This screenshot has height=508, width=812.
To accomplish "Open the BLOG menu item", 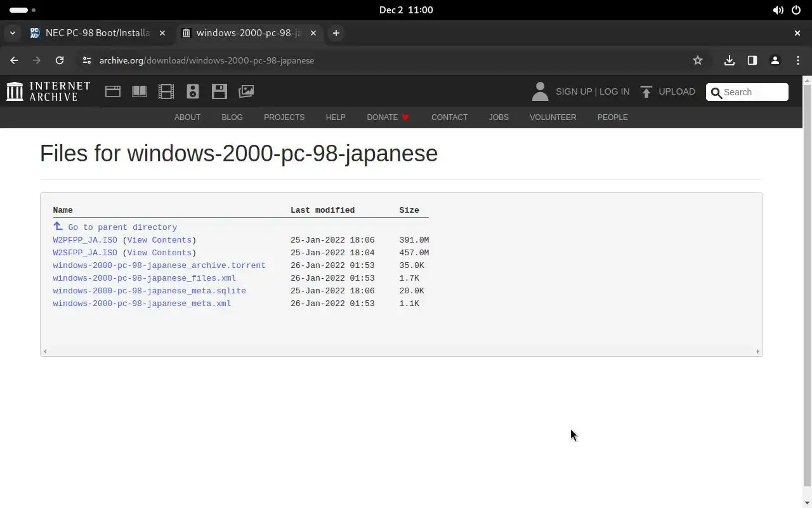I will [x=232, y=117].
